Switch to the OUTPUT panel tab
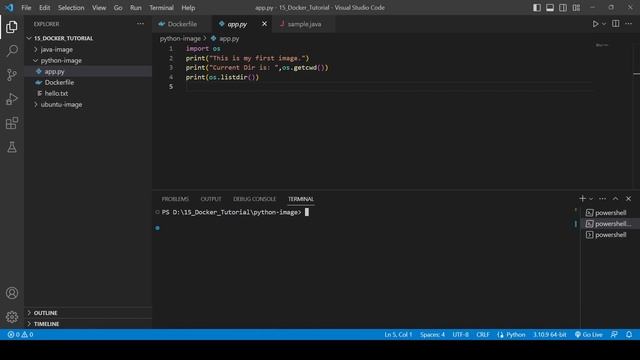Viewport: 640px width, 360px height. (x=211, y=199)
